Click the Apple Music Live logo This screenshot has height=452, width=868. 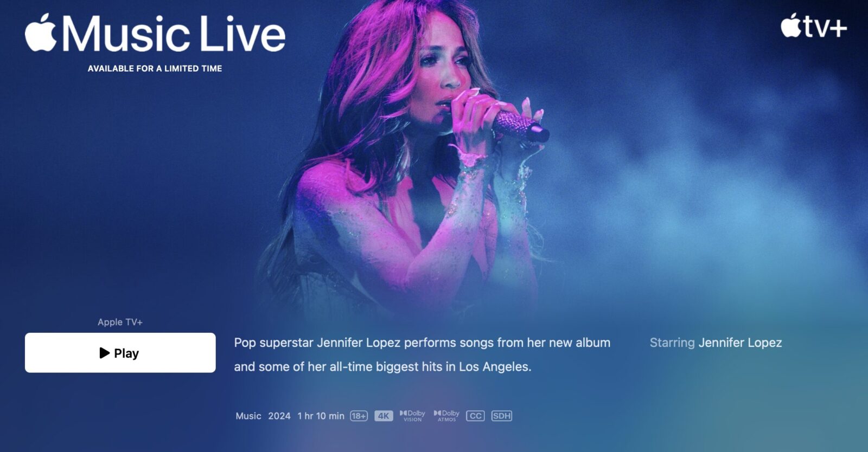pyautogui.click(x=155, y=33)
